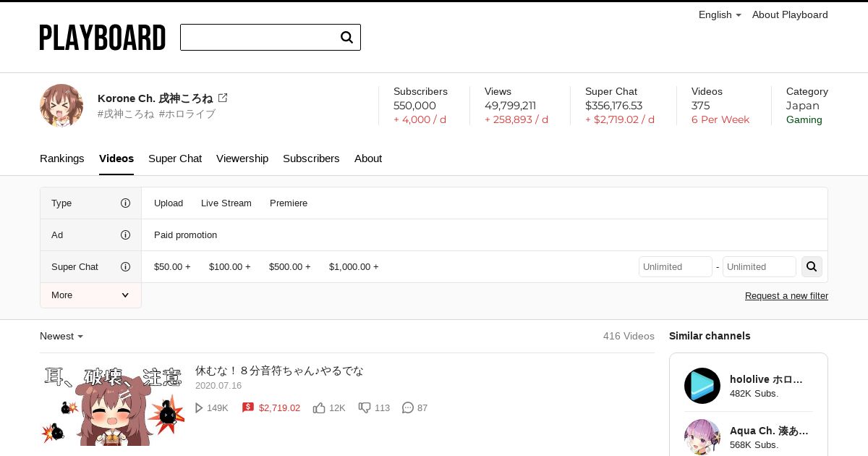The width and height of the screenshot is (868, 456).
Task: Open the #戌神ころね hashtag link
Action: [x=126, y=114]
